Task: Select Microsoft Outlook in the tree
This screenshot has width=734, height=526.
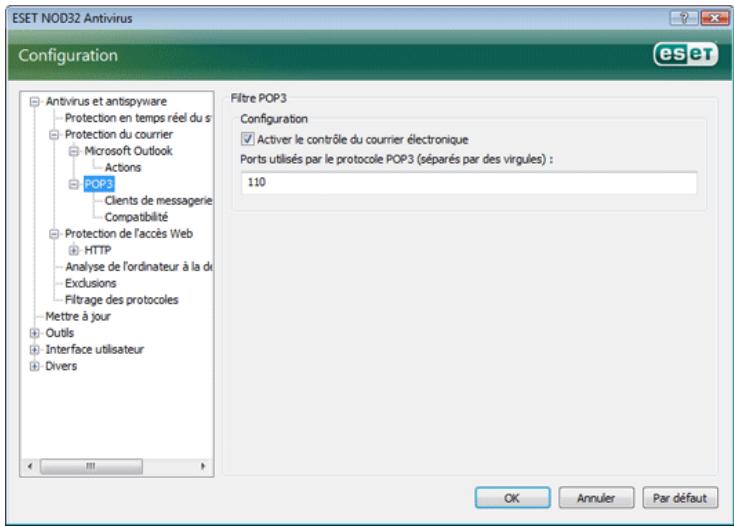Action: [128, 151]
